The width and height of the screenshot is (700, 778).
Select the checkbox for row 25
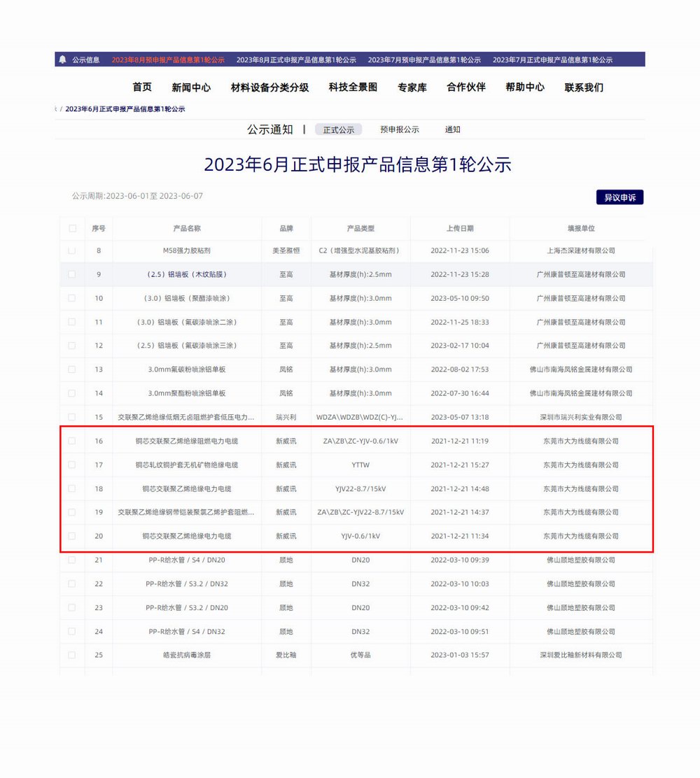[72, 655]
